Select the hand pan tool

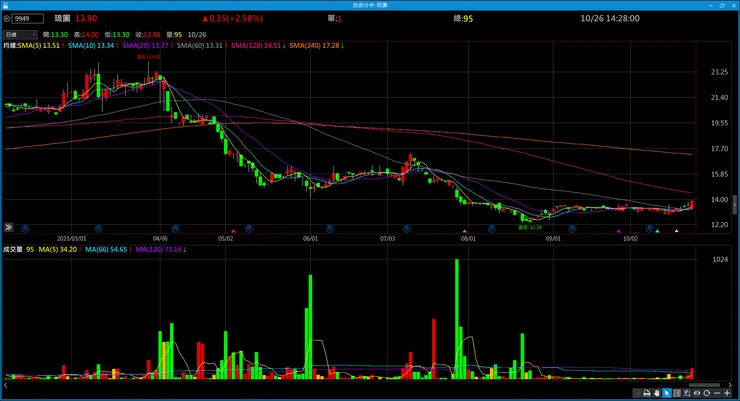656,393
